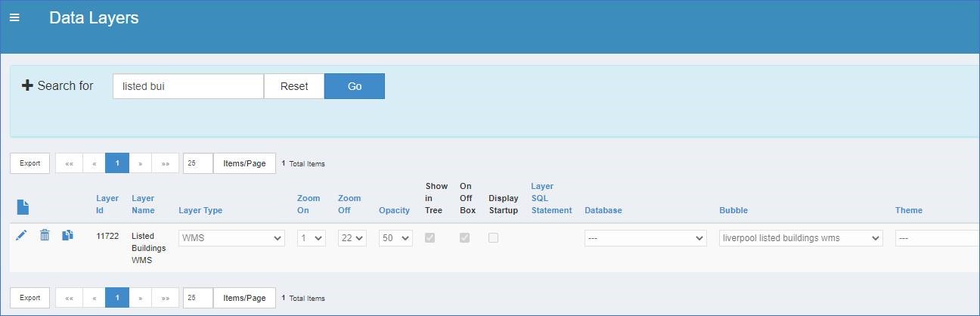Viewport: 980px width, 316px height.
Task: Go to first page in bottom pager
Action: coord(69,298)
